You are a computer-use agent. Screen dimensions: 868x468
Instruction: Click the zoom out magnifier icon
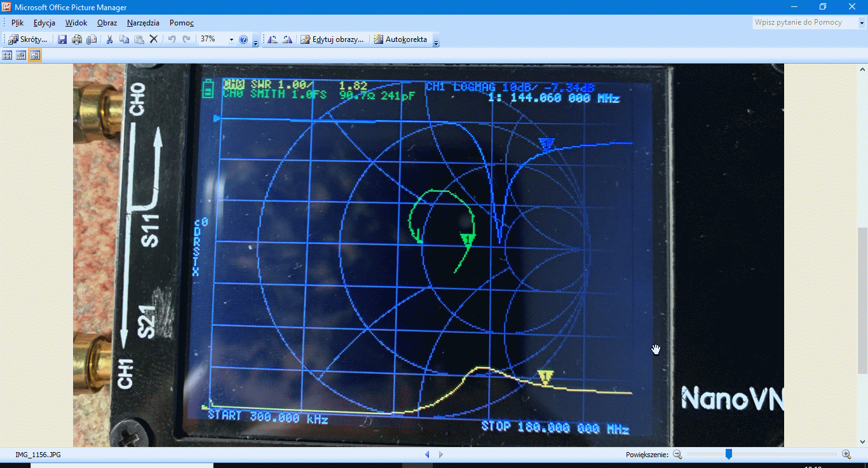point(677,454)
